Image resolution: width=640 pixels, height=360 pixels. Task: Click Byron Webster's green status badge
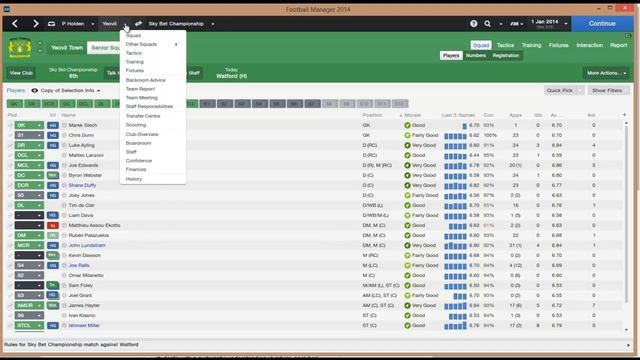coord(53,175)
